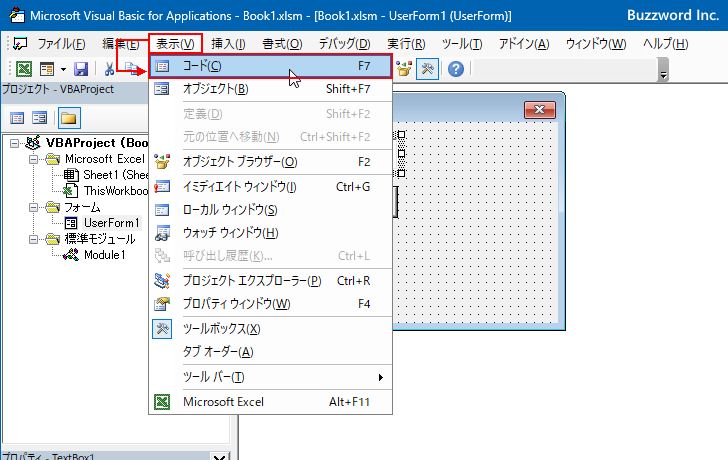Choose ウォッチ ウィンドウ(H) menu entry

point(271,233)
